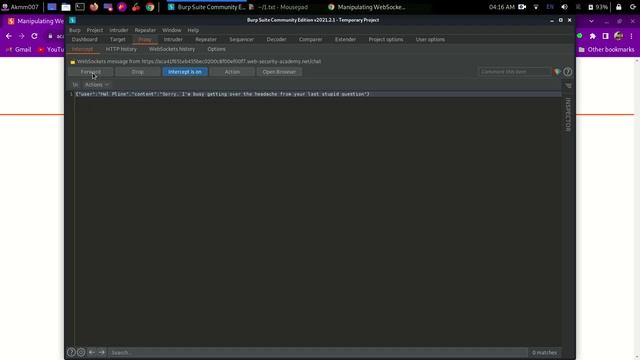The height and width of the screenshot is (360, 640).
Task: Click the help icon beside comment field
Action: (567, 72)
